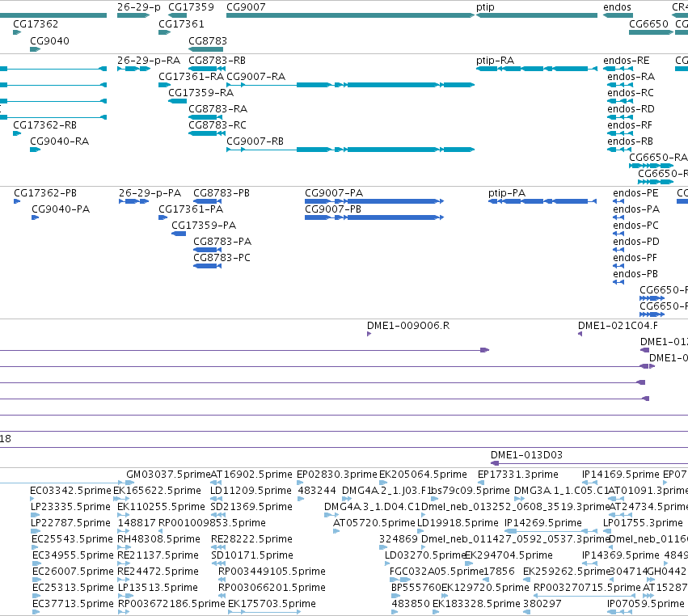This screenshot has height=616, width=688.
Task: Open protein label endos-PB
Action: tap(635, 275)
